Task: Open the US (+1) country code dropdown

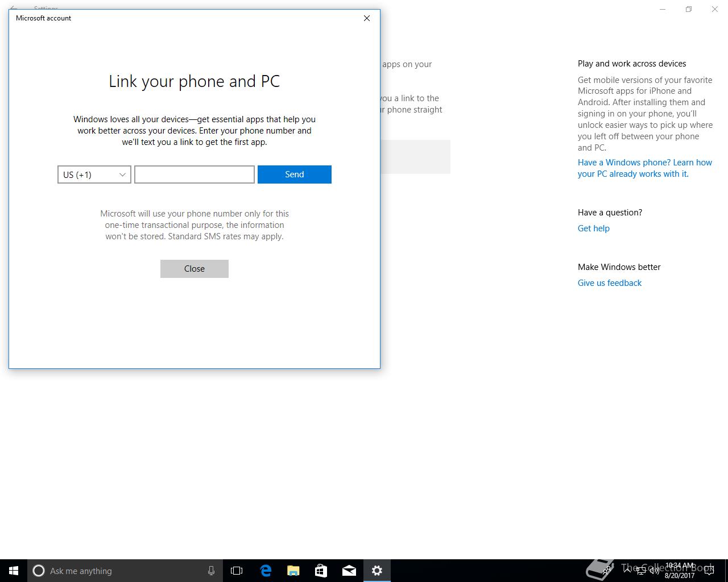Action: [94, 174]
